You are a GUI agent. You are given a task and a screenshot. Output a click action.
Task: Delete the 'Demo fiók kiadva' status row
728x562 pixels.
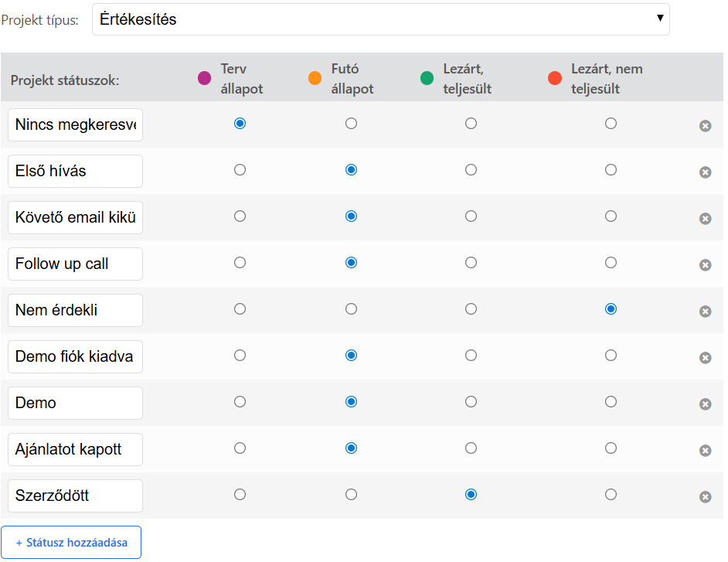click(705, 358)
